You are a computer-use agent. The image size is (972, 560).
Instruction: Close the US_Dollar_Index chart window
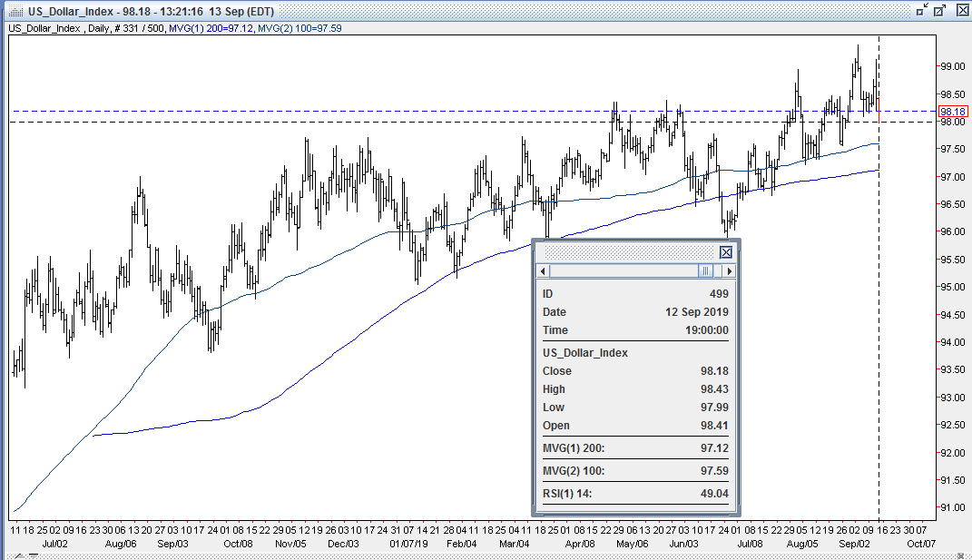tap(961, 10)
